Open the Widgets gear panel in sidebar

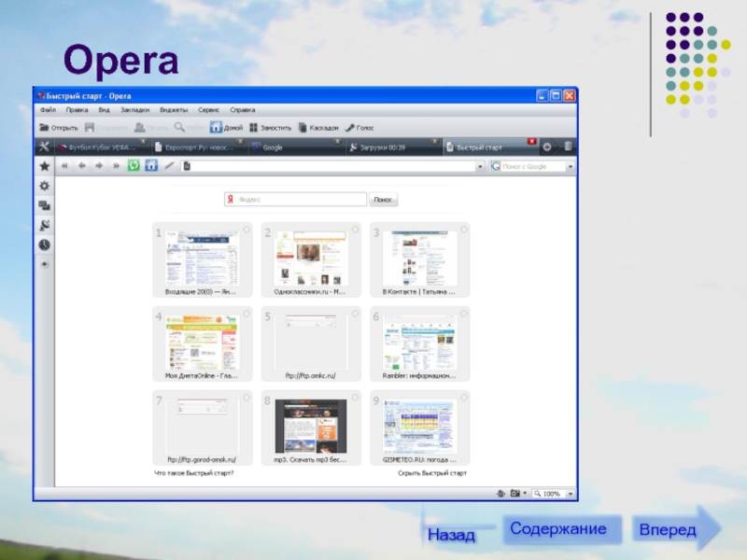(x=44, y=186)
